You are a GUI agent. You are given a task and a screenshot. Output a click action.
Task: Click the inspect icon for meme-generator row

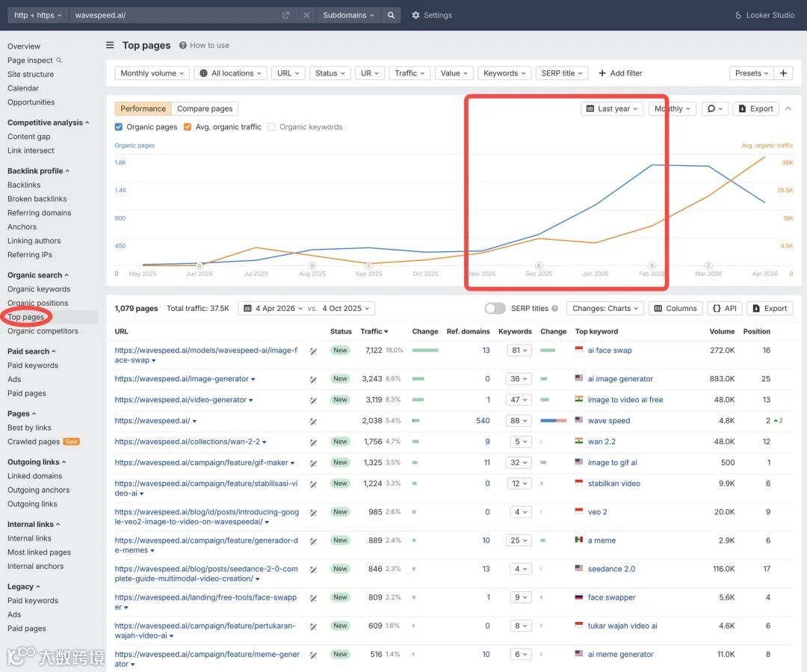tap(313, 655)
